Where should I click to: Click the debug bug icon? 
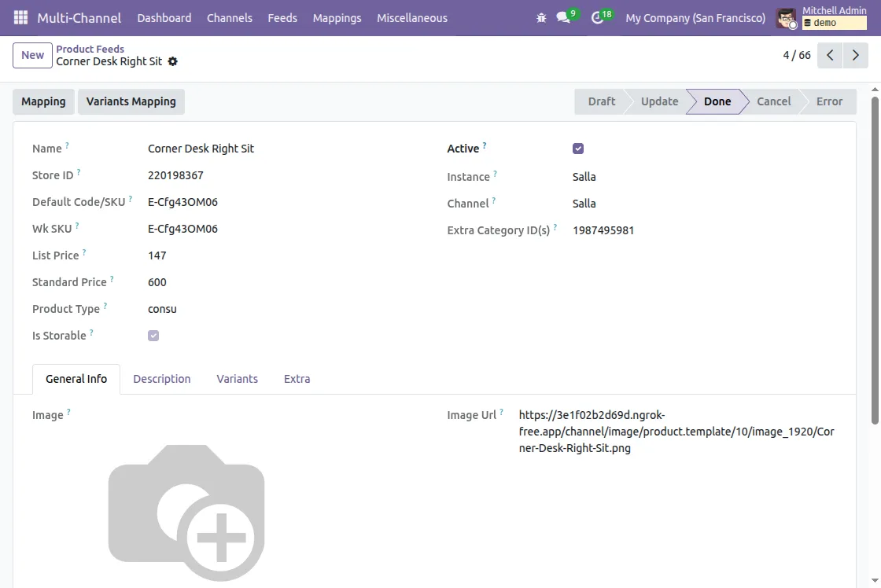(541, 17)
